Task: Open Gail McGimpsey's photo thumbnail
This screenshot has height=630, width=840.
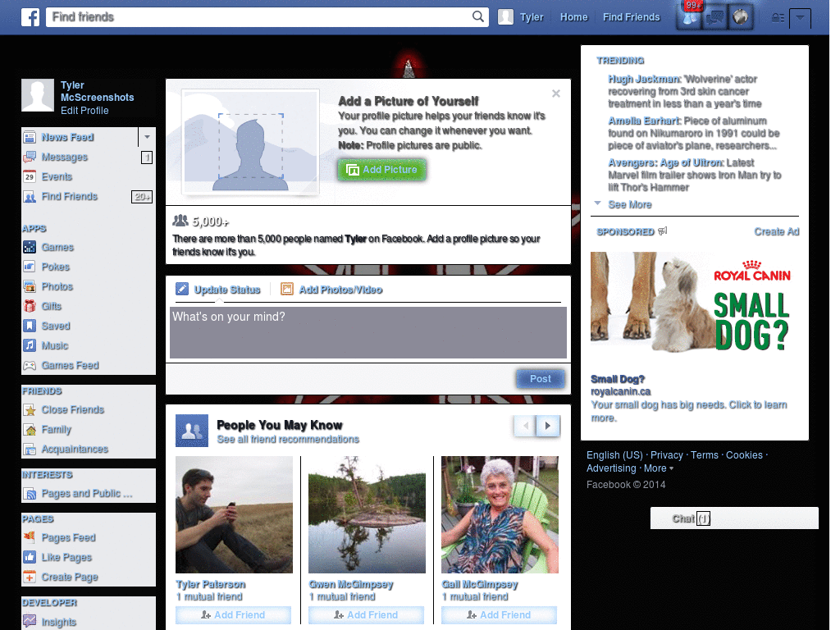Action: pos(500,515)
